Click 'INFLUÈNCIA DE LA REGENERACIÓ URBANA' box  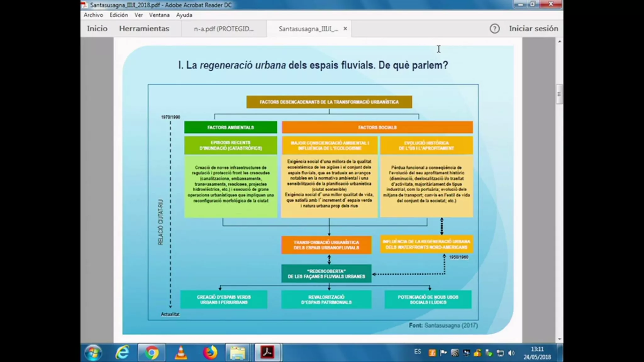426,244
